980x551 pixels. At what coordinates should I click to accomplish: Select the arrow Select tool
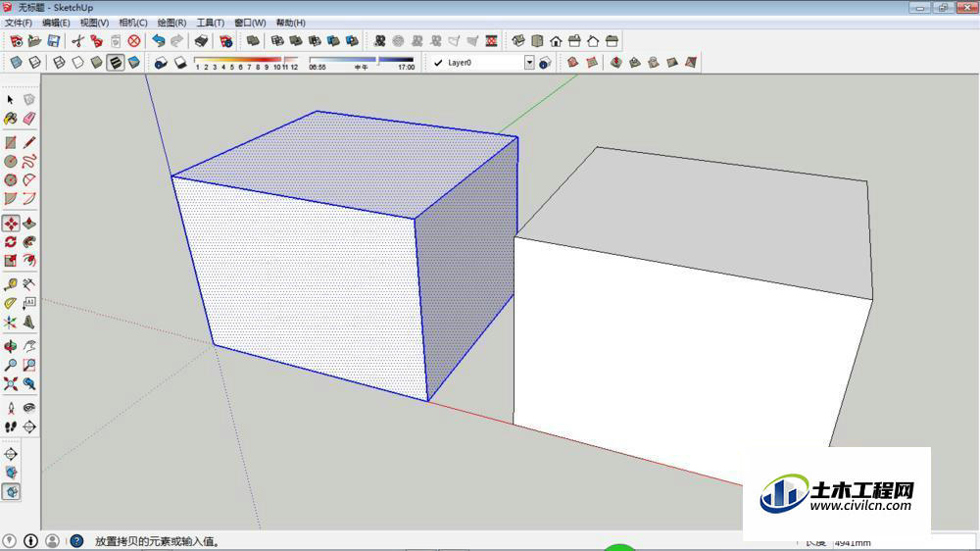pos(10,99)
